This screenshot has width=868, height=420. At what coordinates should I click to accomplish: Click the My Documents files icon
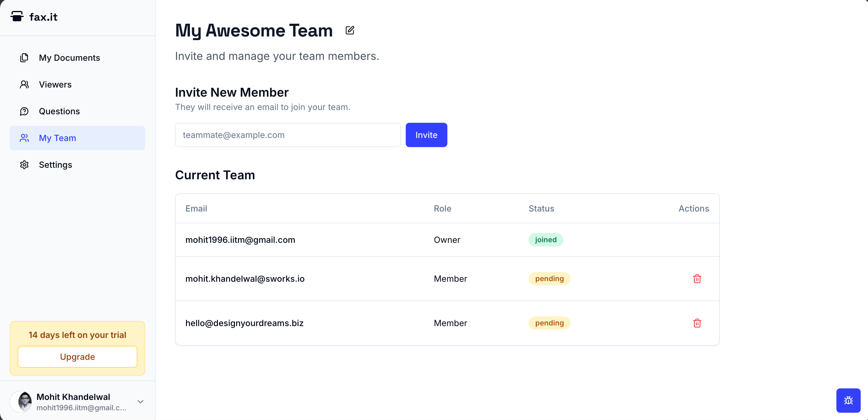[24, 58]
